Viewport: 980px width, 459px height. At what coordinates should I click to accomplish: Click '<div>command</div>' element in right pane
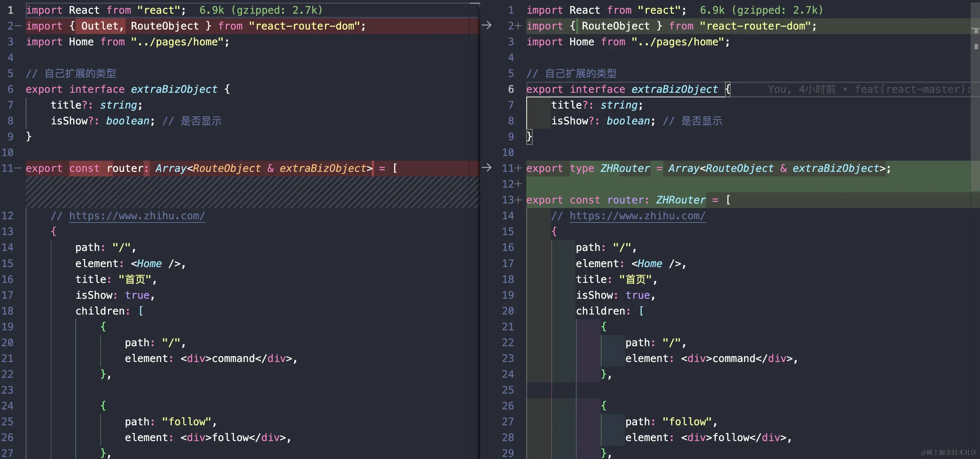point(737,358)
